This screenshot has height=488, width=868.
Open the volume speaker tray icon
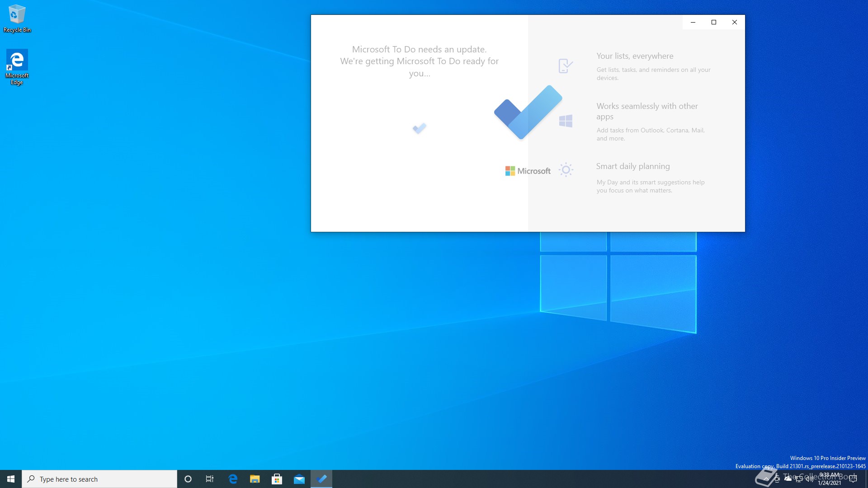tap(810, 479)
